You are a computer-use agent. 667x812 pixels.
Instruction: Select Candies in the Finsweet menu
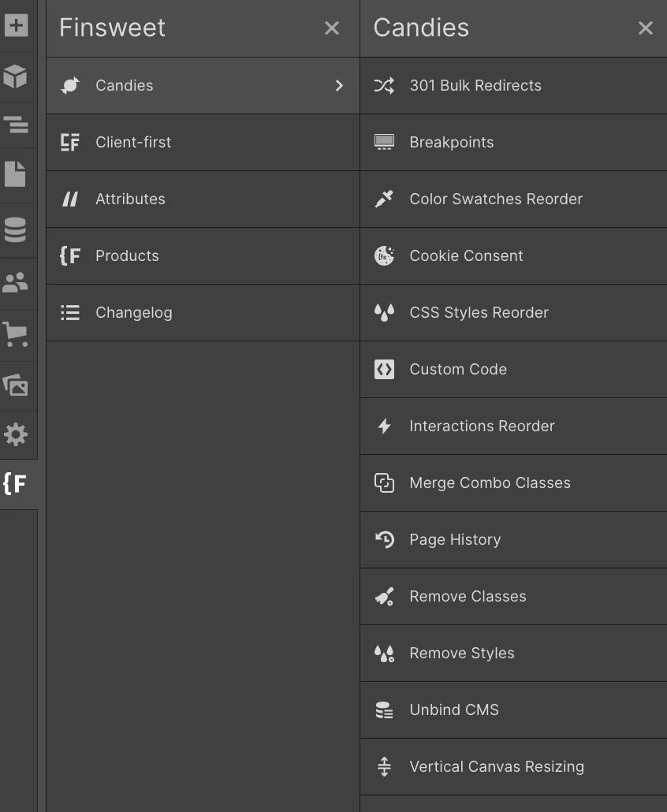point(203,85)
